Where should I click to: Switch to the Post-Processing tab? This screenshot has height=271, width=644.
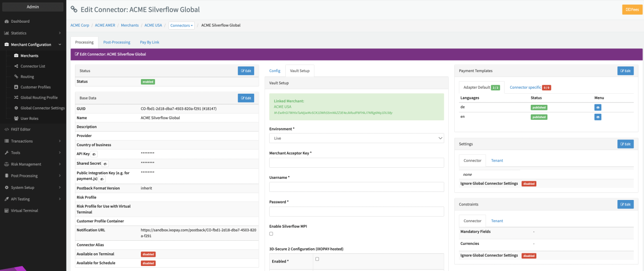coord(117,42)
